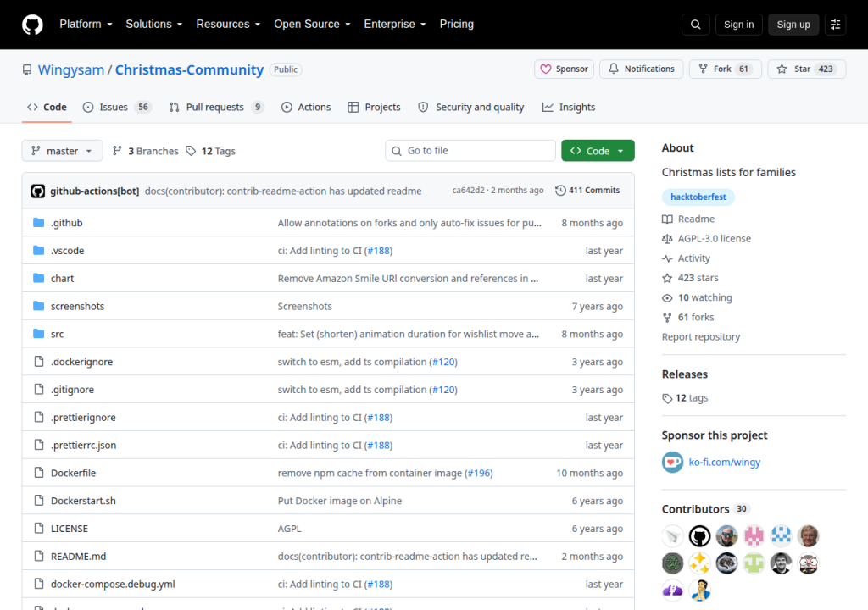Viewport: 868px width, 610px height.
Task: Open pull request #196 link
Action: coord(479,473)
